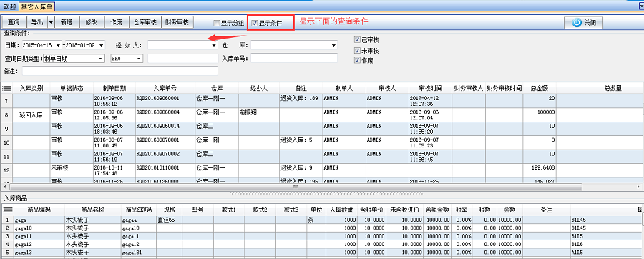Select order RQD201609060014 cell

pos(165,129)
